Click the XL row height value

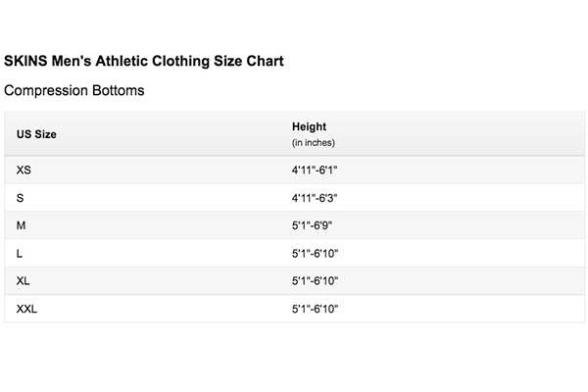[315, 281]
